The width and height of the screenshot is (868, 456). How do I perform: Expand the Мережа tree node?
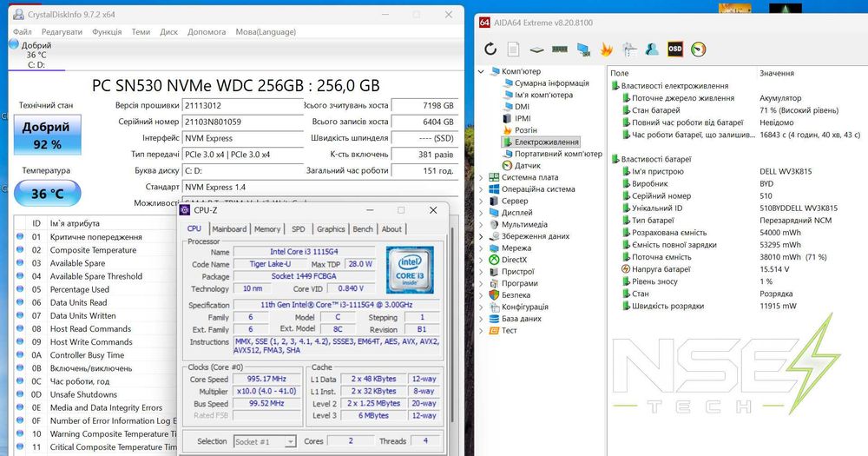point(481,248)
